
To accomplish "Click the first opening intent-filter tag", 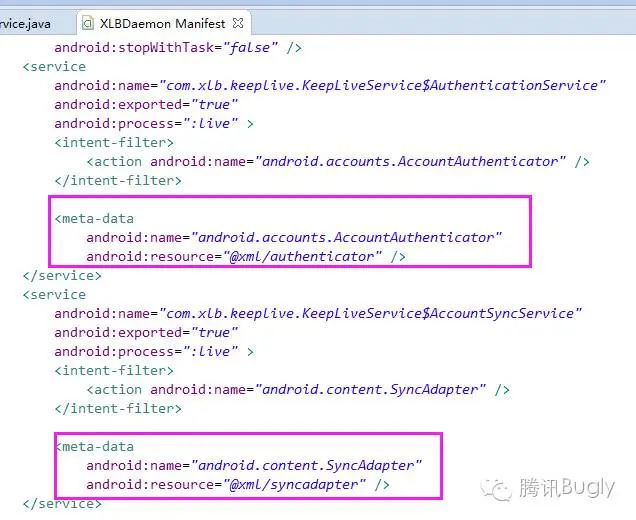I will [114, 142].
